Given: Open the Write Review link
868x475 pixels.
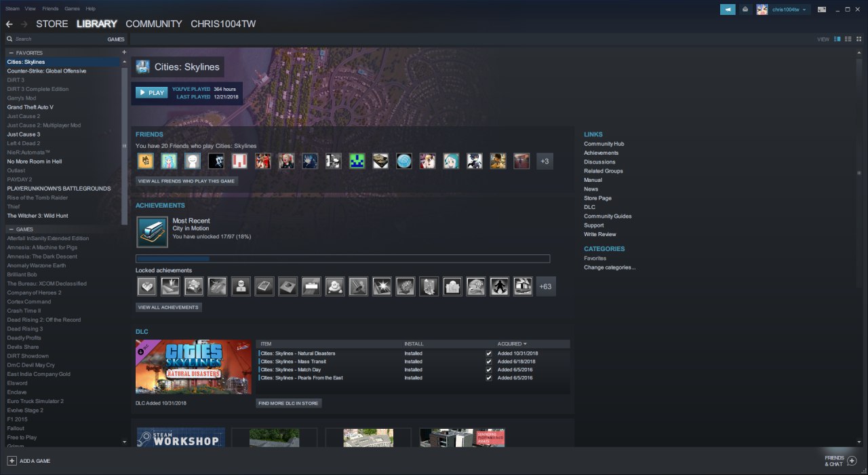Looking at the screenshot, I should (600, 234).
